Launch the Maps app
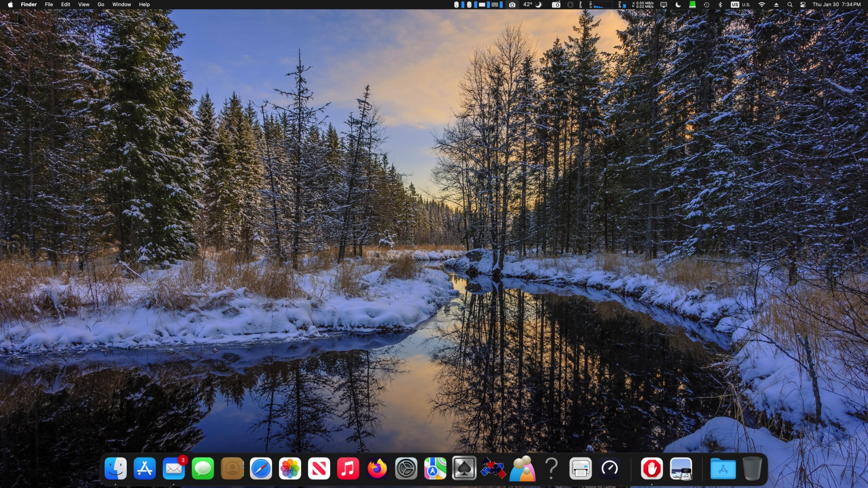The height and width of the screenshot is (488, 868). 435,468
